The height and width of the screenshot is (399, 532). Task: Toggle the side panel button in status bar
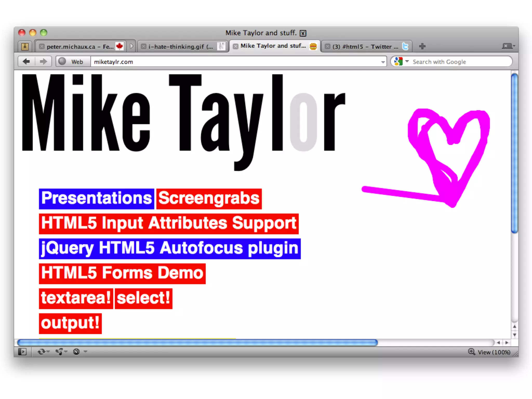[x=22, y=352]
